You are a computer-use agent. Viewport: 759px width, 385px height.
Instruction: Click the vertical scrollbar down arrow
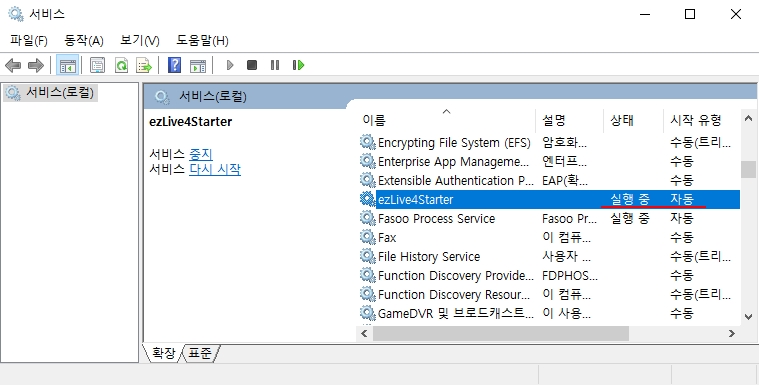(748, 317)
